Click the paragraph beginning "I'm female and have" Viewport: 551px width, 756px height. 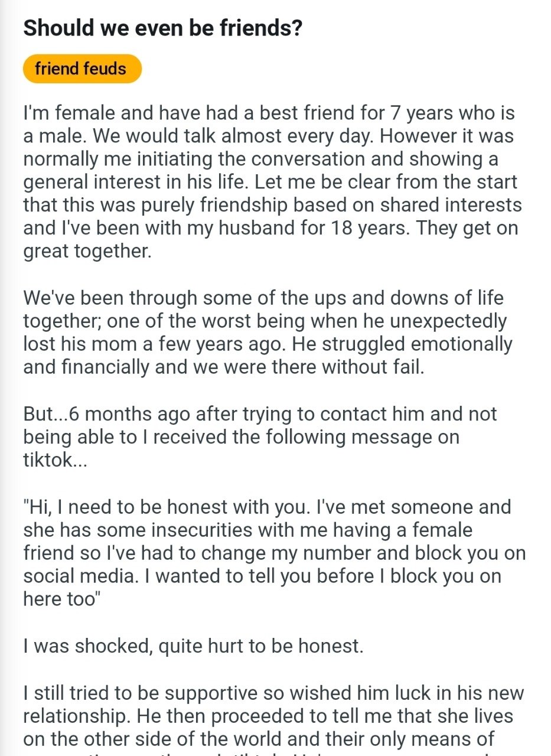(x=273, y=183)
